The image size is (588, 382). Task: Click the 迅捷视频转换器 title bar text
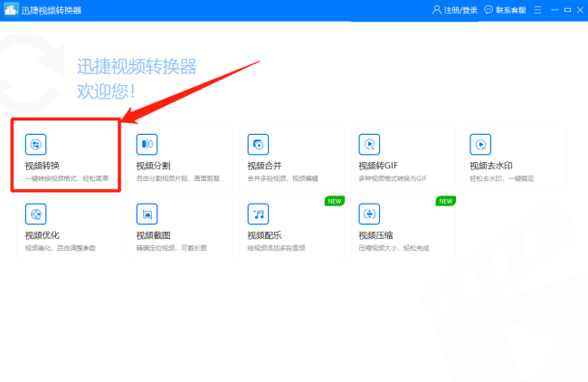(52, 10)
